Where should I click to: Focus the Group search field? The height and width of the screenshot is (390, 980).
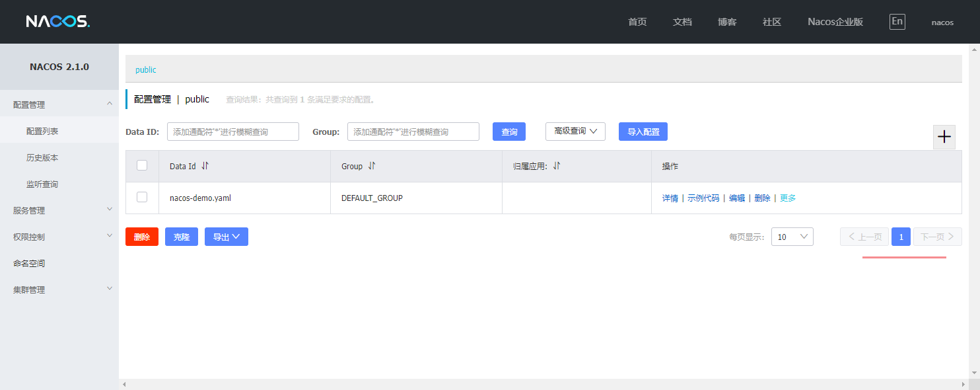point(413,132)
